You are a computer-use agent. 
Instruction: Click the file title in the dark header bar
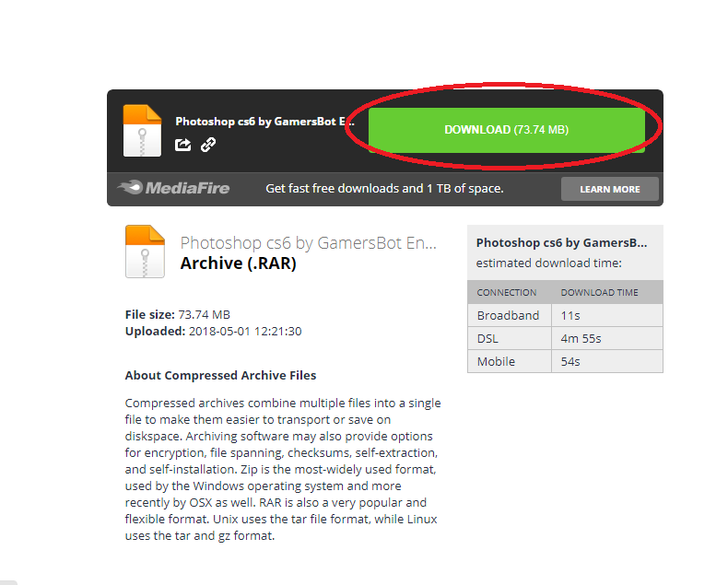[264, 122]
